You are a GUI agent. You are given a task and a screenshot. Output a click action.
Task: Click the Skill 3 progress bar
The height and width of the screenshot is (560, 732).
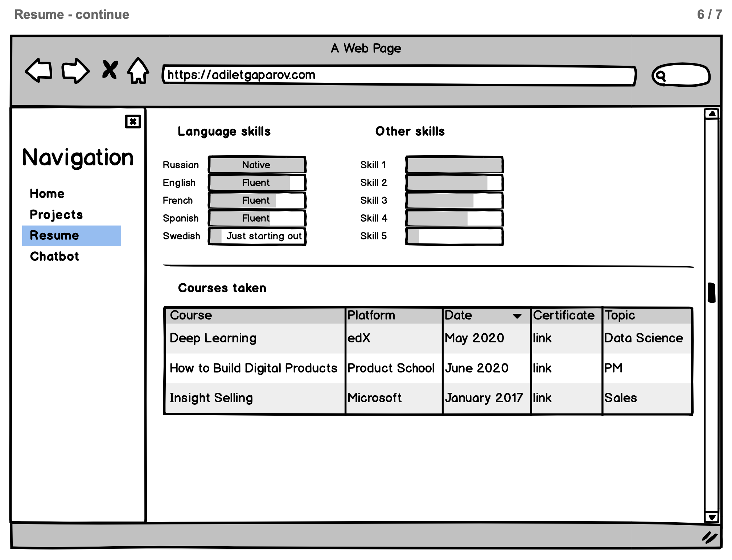coord(454,201)
